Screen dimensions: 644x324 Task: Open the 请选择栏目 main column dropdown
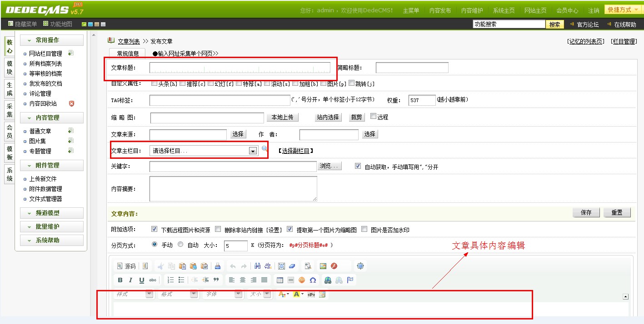(x=253, y=151)
